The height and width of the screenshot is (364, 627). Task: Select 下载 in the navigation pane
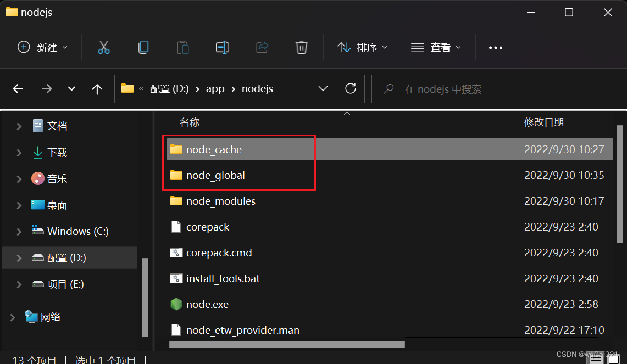tap(57, 152)
